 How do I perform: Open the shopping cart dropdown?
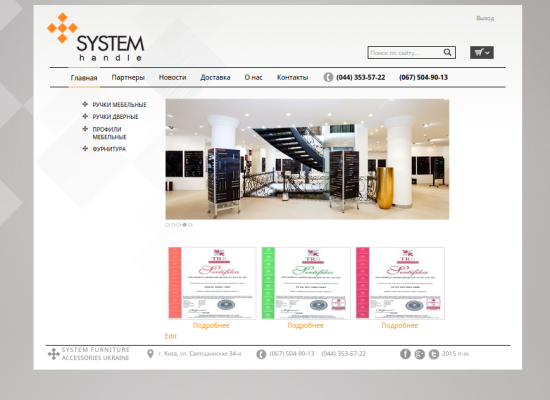pos(482,53)
